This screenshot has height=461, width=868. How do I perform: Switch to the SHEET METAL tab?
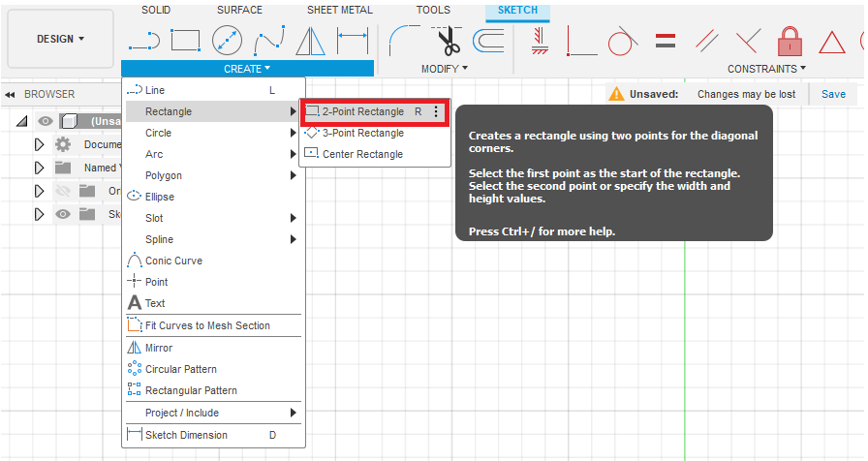(x=340, y=10)
